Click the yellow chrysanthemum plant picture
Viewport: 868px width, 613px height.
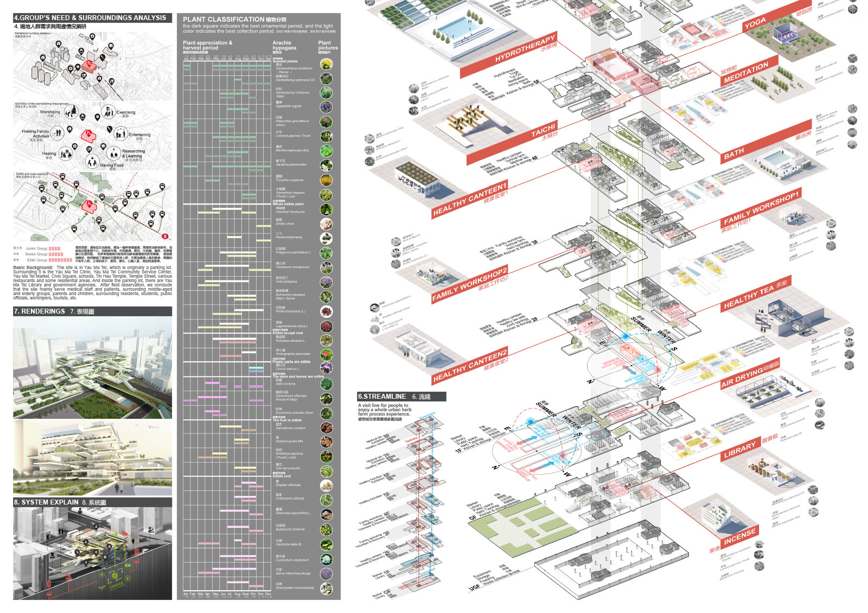pos(325,65)
